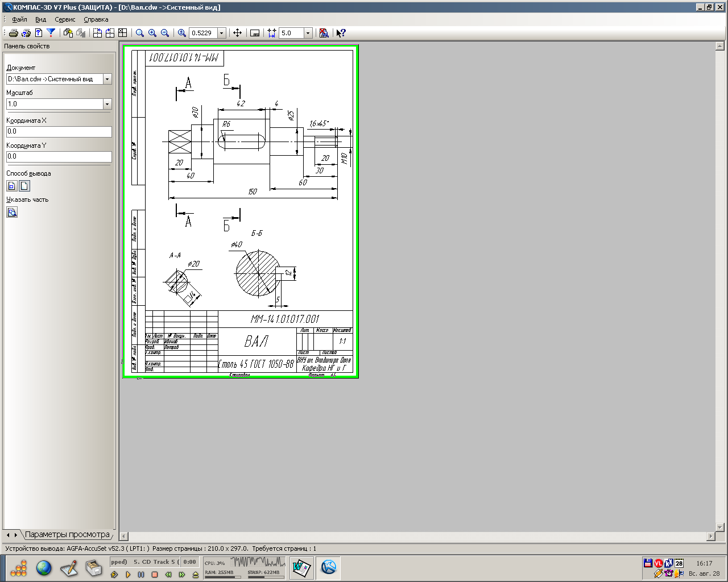Click the 0.5229 zoom value field
The height and width of the screenshot is (582, 728).
(x=204, y=33)
